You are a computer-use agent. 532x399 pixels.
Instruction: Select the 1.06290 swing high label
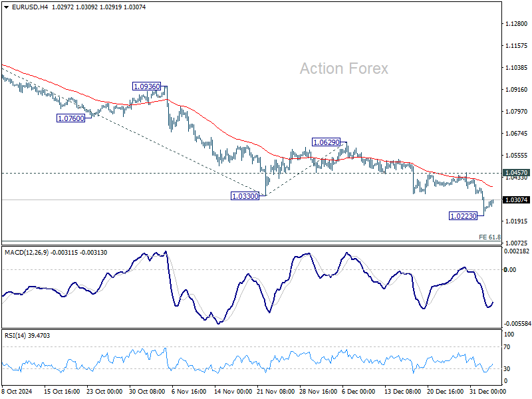click(x=326, y=142)
